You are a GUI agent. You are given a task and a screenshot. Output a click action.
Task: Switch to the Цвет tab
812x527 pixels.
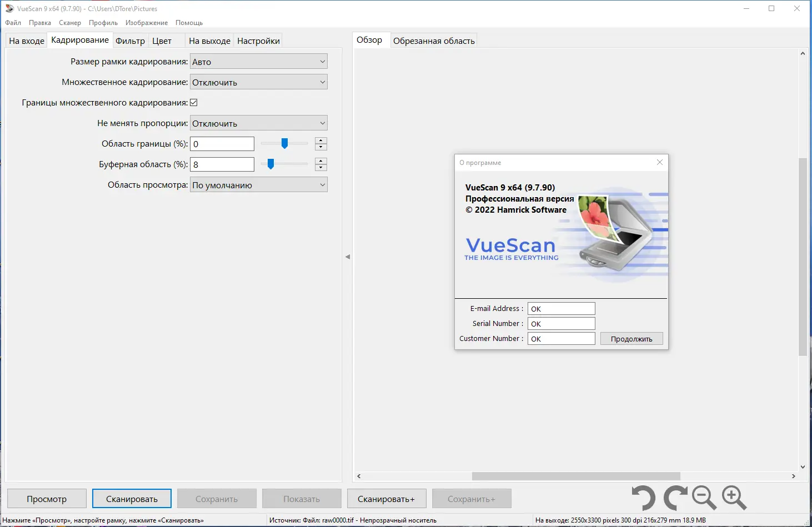pos(162,40)
